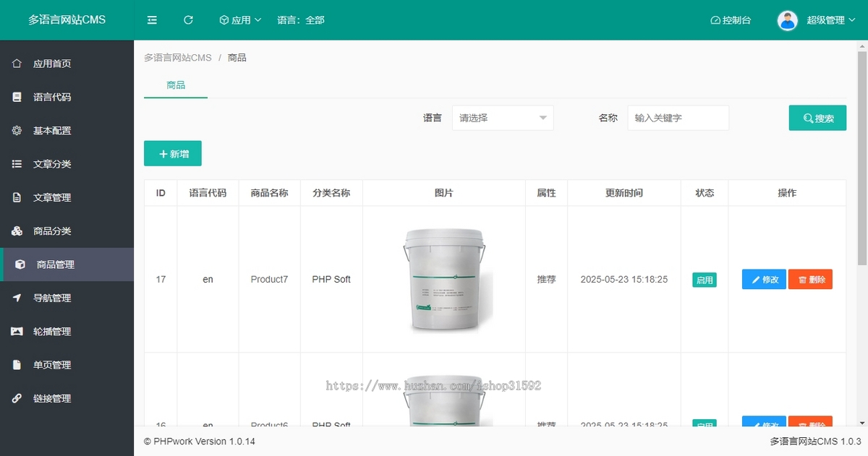Click the 分类名称 column header
The image size is (868, 456).
331,193
